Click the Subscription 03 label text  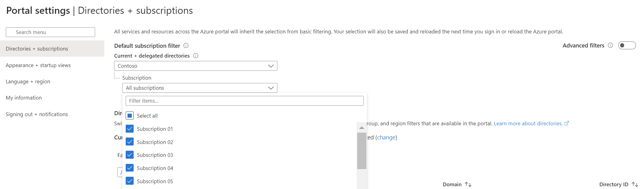pos(155,155)
